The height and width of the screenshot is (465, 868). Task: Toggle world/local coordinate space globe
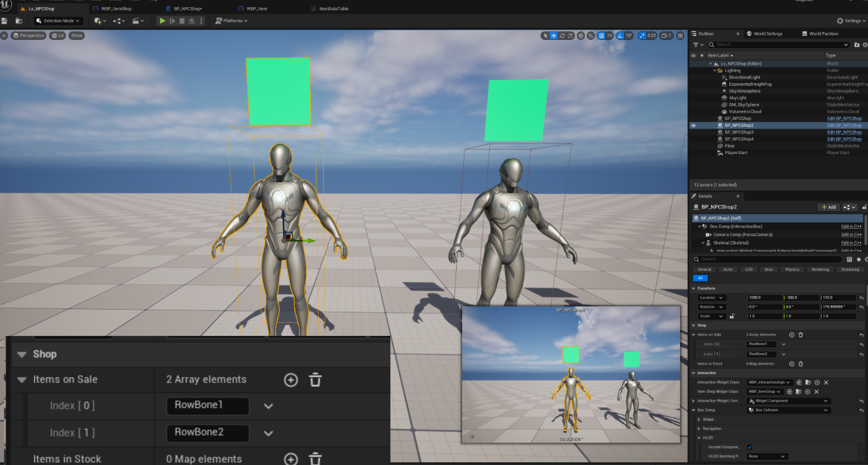click(x=581, y=35)
